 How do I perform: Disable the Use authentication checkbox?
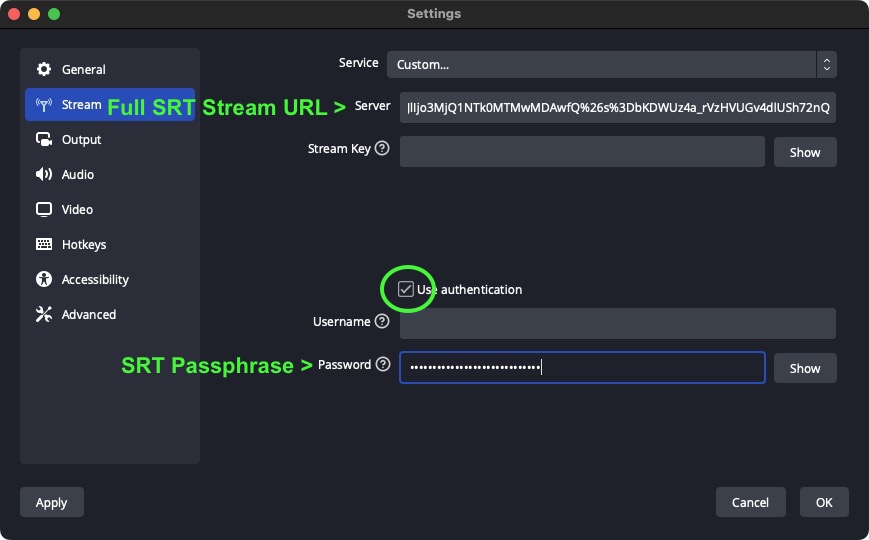[x=405, y=290]
